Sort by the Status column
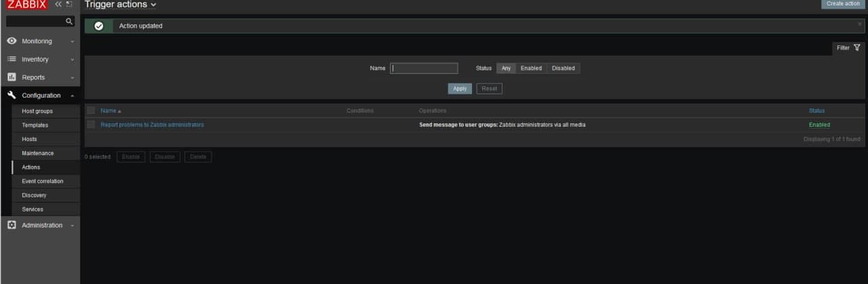This screenshot has height=284, width=868. [816, 110]
